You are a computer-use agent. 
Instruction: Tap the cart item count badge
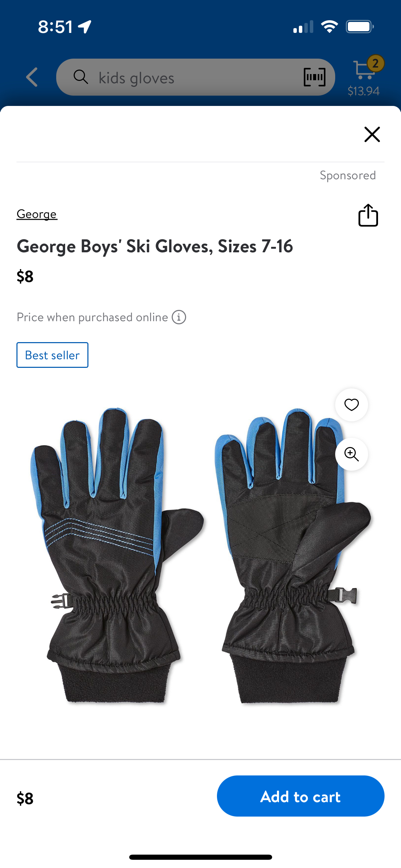click(375, 63)
